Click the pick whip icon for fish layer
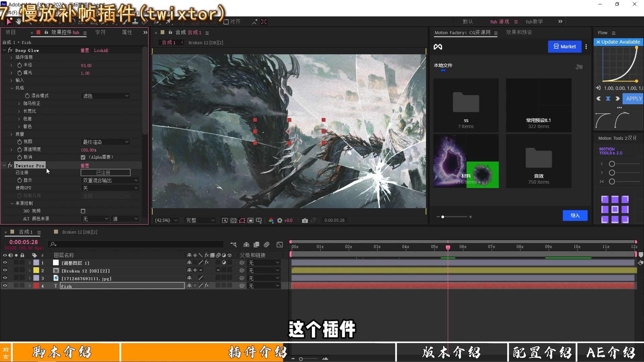644x362 pixels. click(x=242, y=286)
